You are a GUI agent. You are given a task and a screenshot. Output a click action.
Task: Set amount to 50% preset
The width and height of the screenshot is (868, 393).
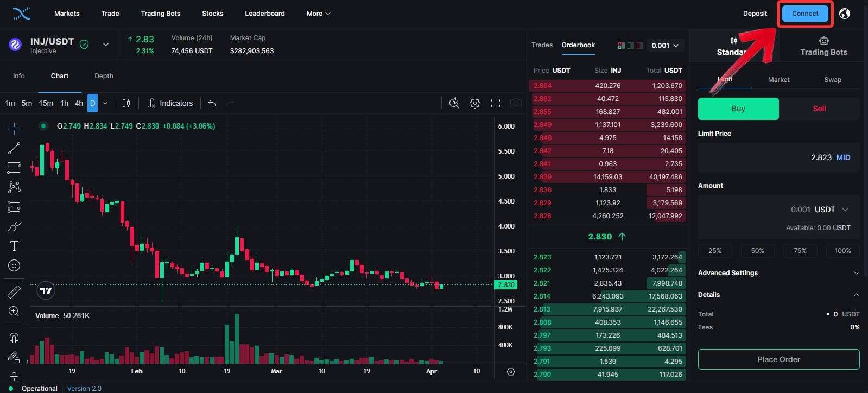pos(757,251)
